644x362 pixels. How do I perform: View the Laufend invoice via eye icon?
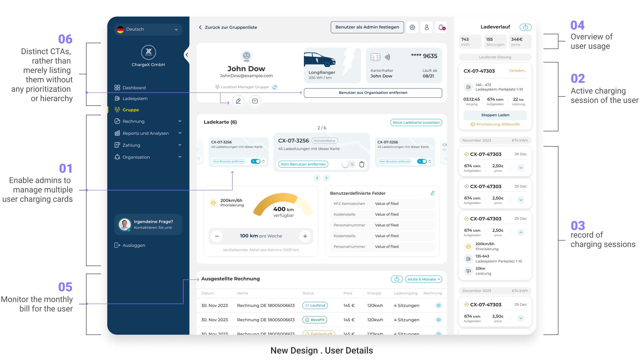[438, 305]
